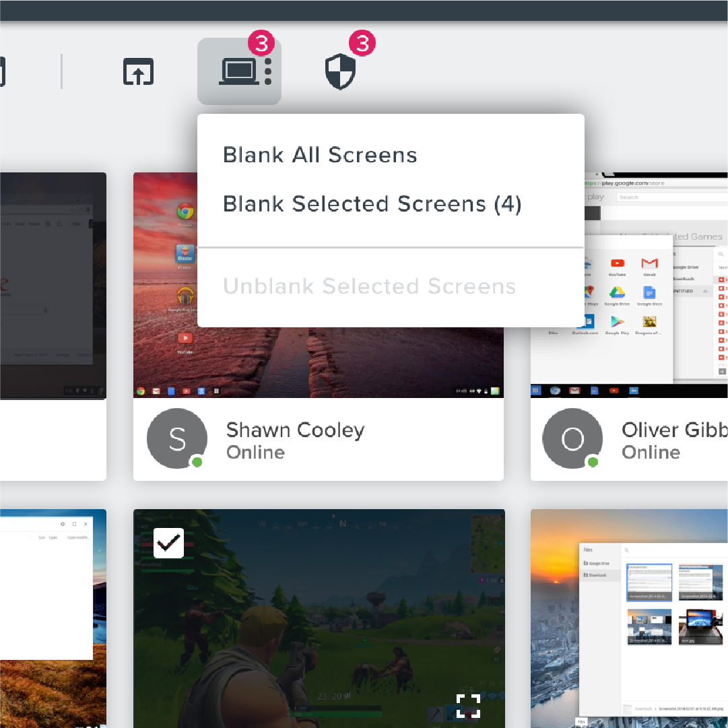This screenshot has width=728, height=728.
Task: Click the expand icon on the Fortnite screen
Action: click(x=468, y=705)
